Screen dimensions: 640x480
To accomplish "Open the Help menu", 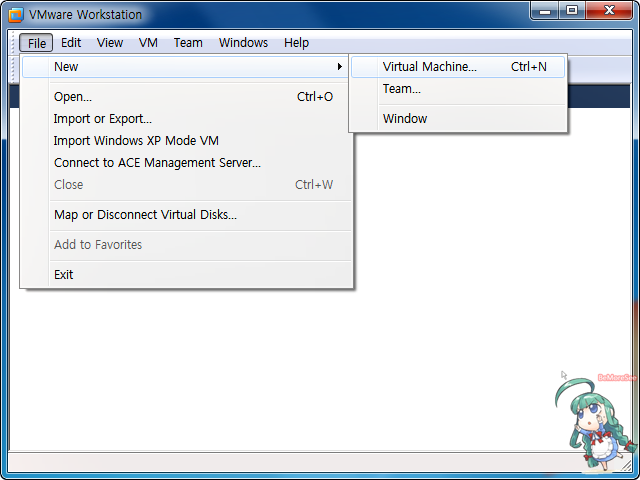I will (x=296, y=43).
